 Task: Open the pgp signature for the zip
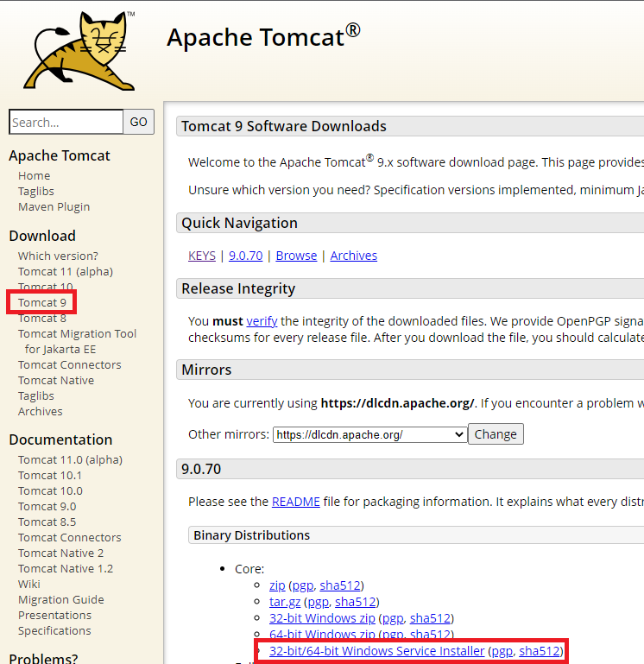303,585
